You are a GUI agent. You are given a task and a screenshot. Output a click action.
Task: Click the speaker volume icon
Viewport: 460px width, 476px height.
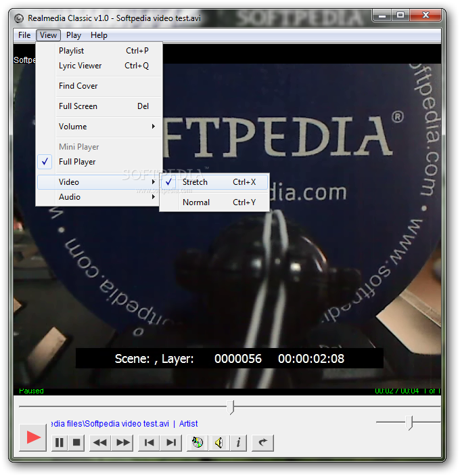219,443
